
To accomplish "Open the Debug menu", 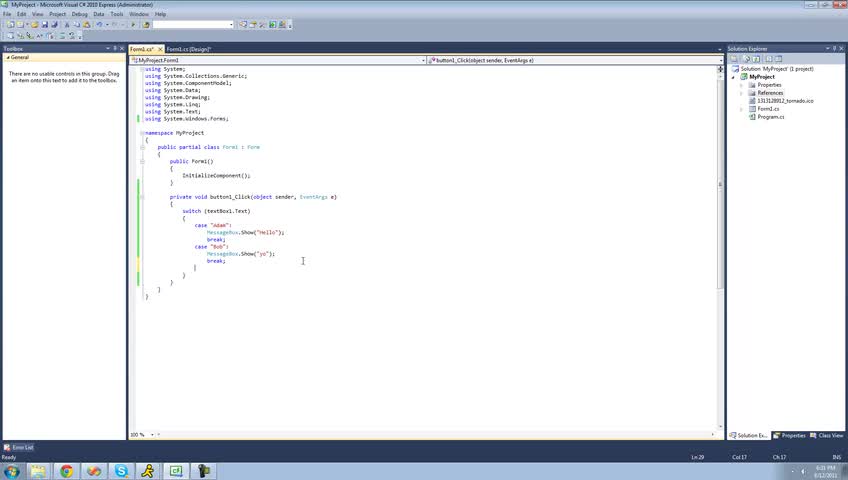I will [x=80, y=14].
